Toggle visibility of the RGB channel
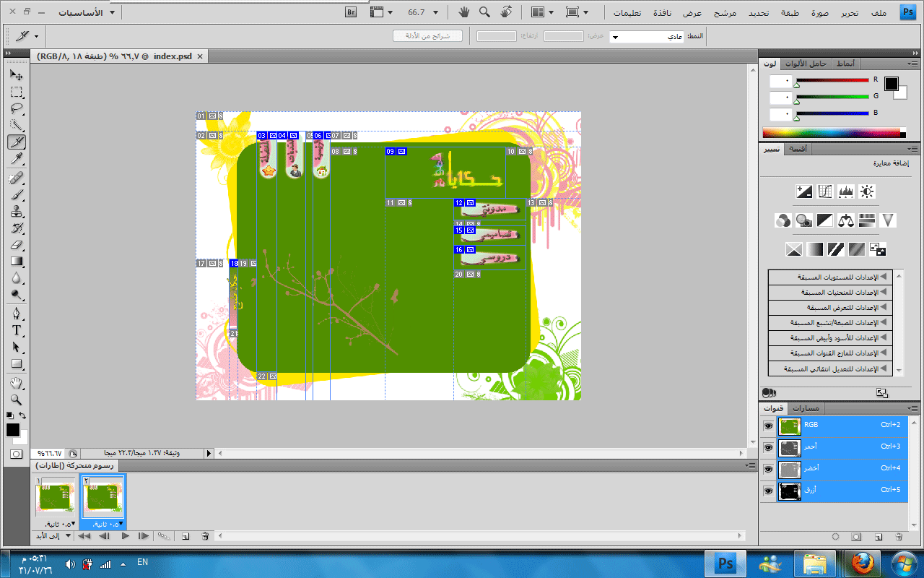Viewport: 924px width, 578px height. pyautogui.click(x=768, y=426)
